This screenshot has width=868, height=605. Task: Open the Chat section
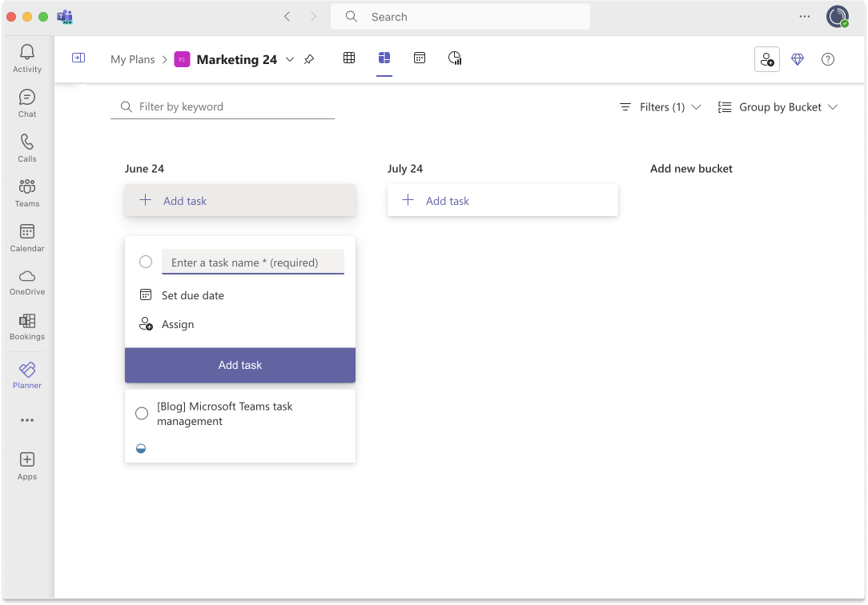(x=26, y=101)
